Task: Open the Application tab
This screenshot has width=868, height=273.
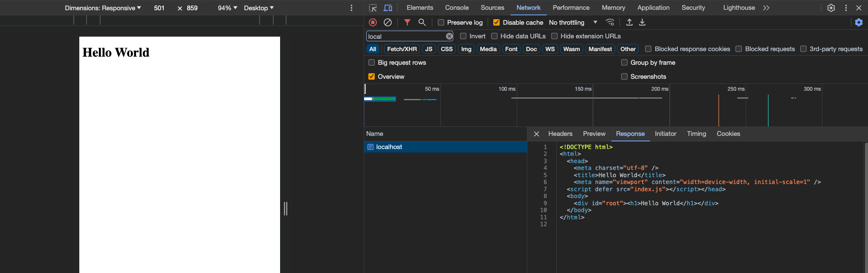Action: [x=653, y=8]
